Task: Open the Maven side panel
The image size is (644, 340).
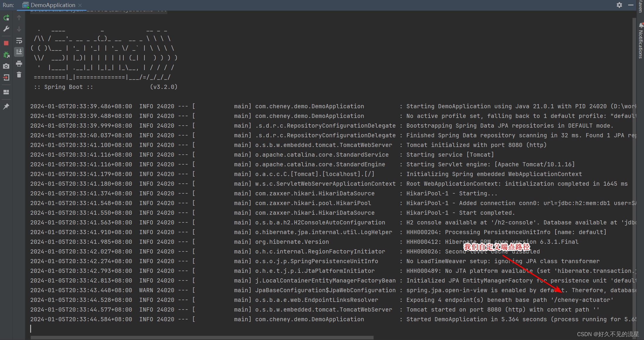Action: pos(641,6)
